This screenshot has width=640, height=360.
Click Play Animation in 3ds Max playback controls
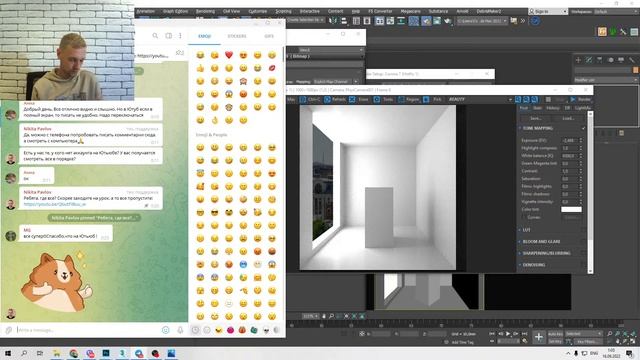click(x=508, y=334)
